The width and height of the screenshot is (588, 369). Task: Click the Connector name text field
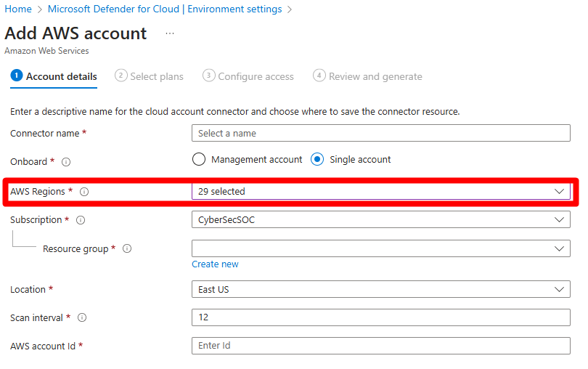click(381, 133)
